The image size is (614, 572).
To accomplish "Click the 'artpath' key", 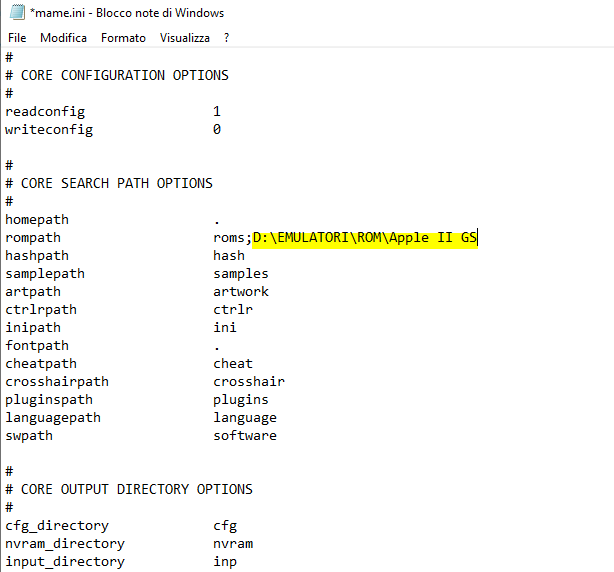I will point(33,292).
